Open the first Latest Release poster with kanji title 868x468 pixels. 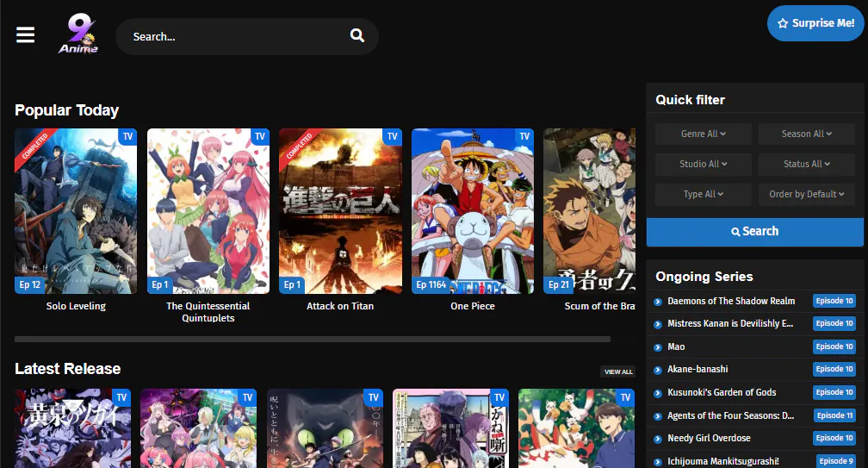point(73,428)
